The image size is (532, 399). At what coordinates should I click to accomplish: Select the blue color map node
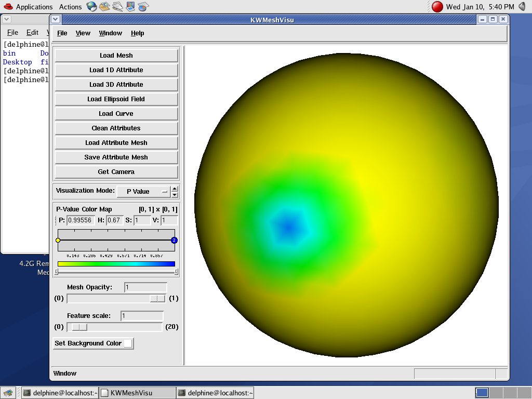[x=174, y=240]
